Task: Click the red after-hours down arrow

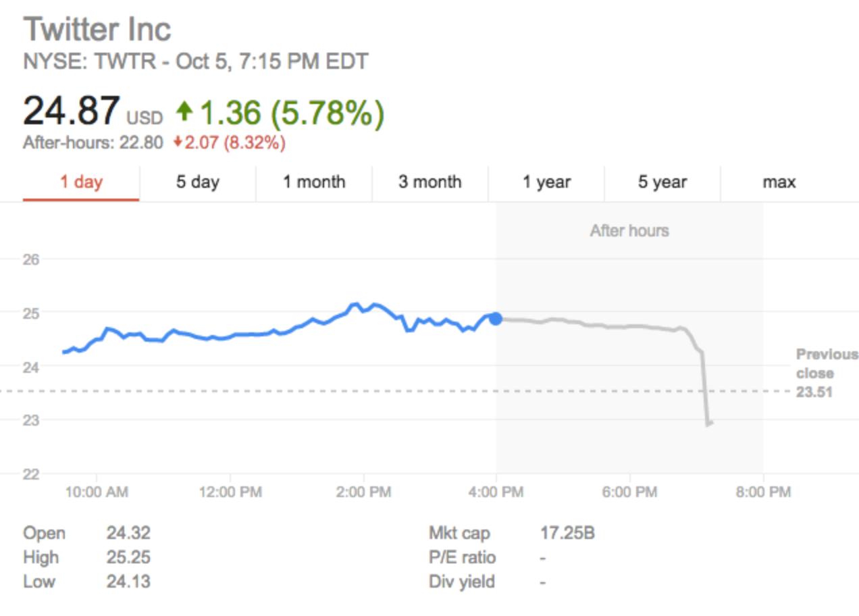Action: [x=178, y=143]
